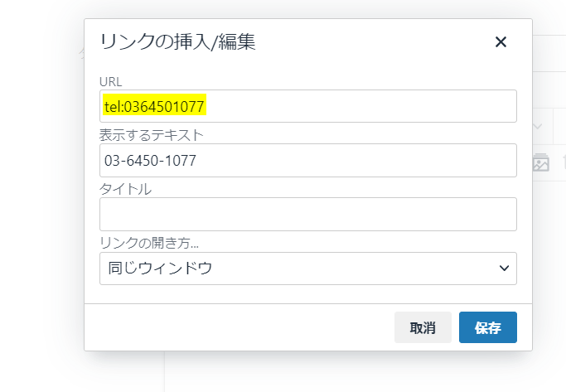Click the タイトル label
Image resolution: width=566 pixels, height=392 pixels.
coord(125,188)
